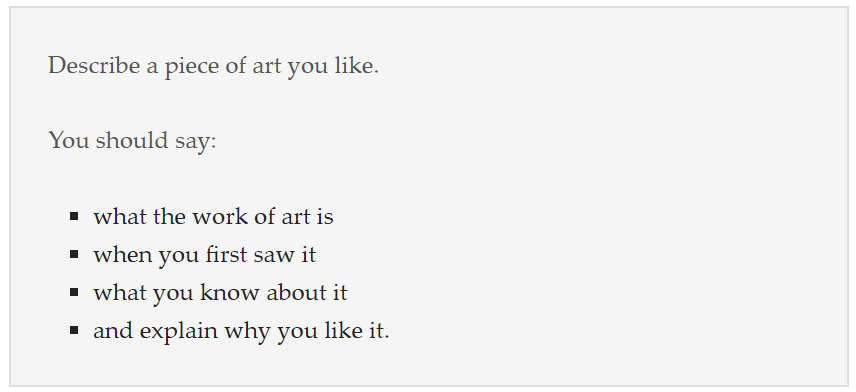Select the line "what the work of art is"
The width and height of the screenshot is (856, 392).
pyautogui.click(x=213, y=216)
